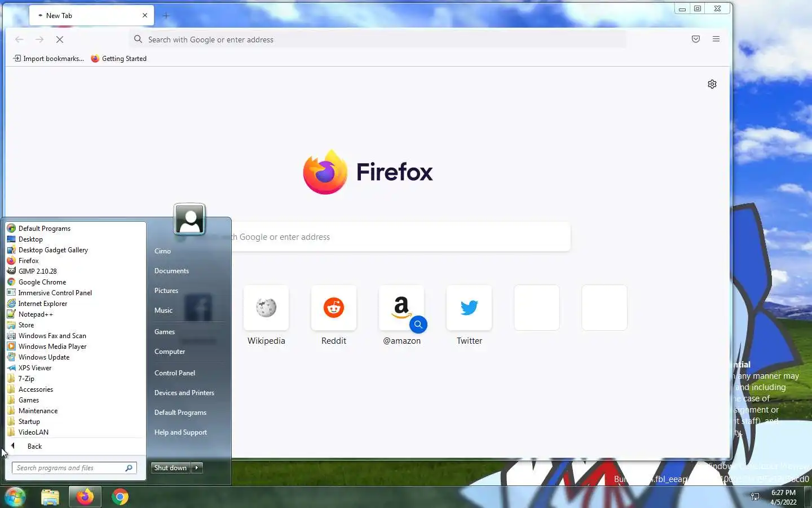Screen dimensions: 812x508
Task: Click the Windows Start orb
Action: tap(15, 497)
